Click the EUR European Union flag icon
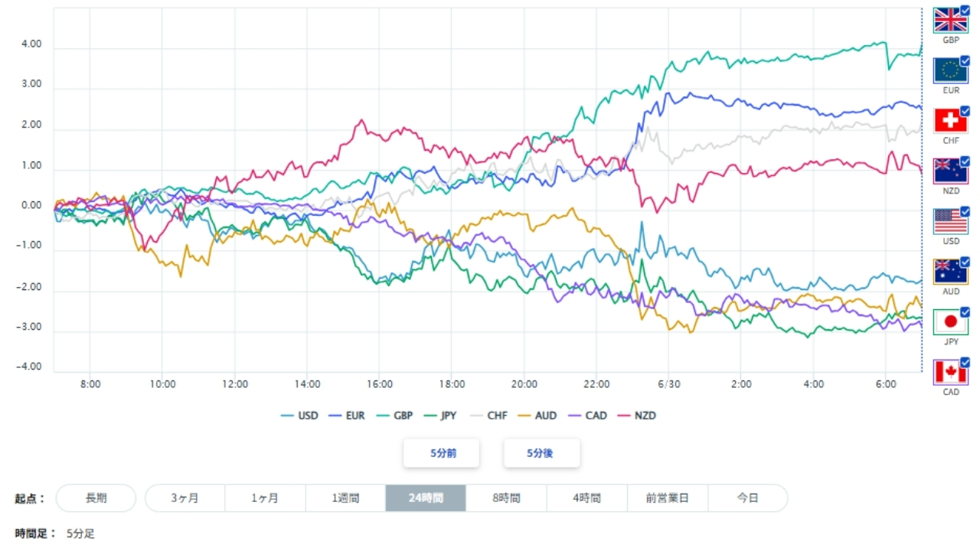Image resolution: width=980 pixels, height=551 pixels. pyautogui.click(x=950, y=71)
